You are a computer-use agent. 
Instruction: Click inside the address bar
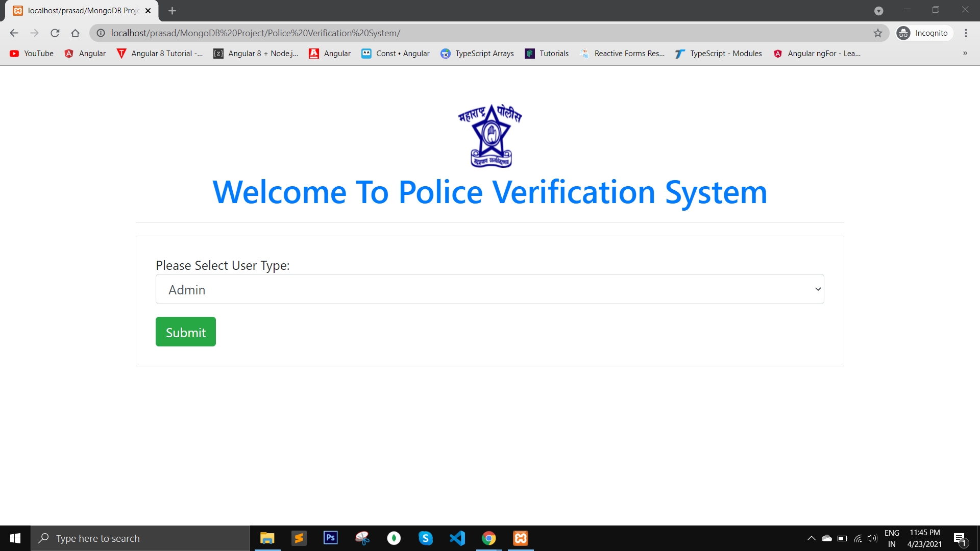tap(357, 33)
